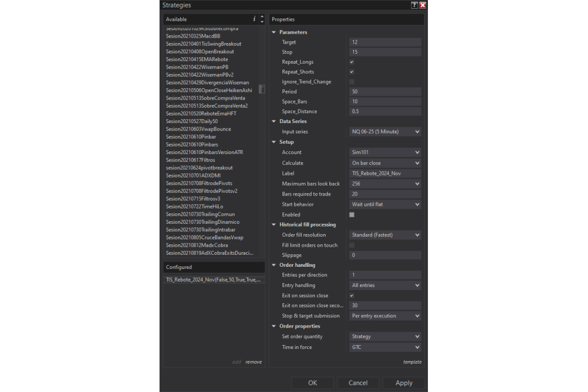Click the Space_Bars value field

click(385, 102)
